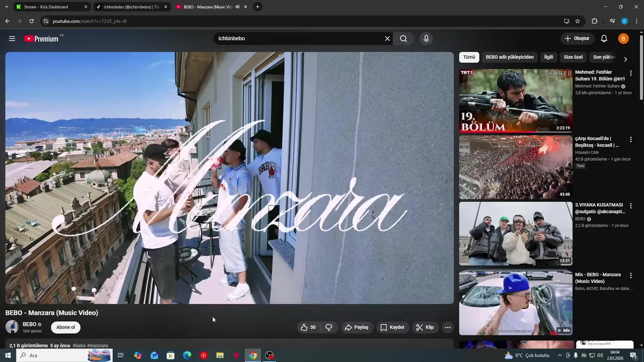
Task: Share the video via Paylaş button
Action: (357, 327)
